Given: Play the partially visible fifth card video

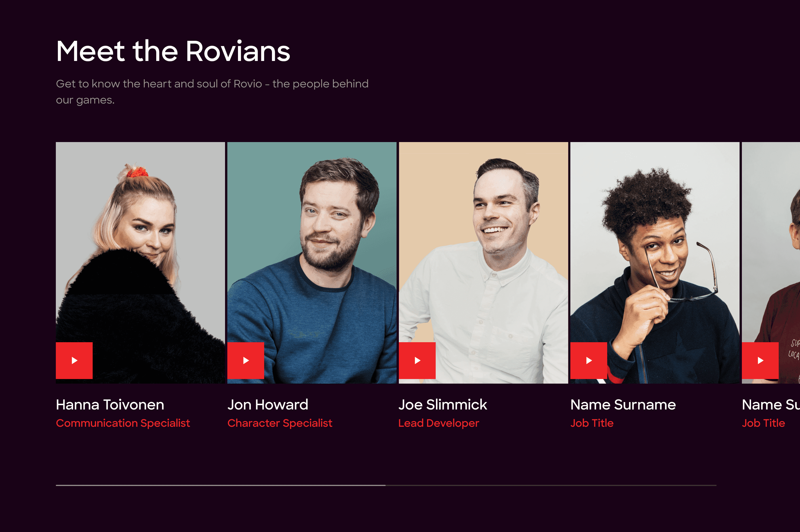Looking at the screenshot, I should coord(760,360).
